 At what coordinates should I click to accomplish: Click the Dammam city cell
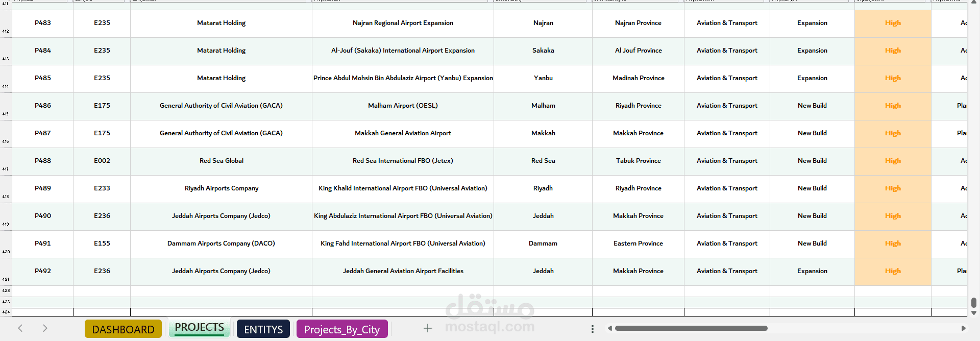[543, 244]
